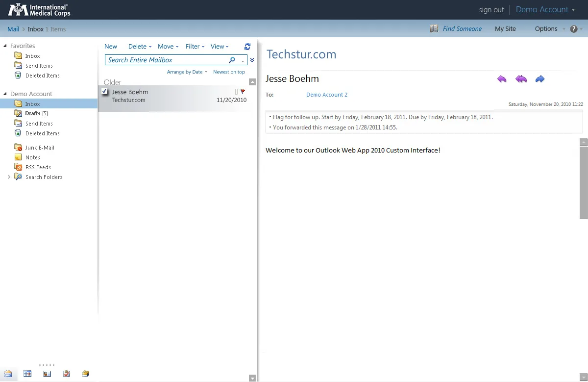Expand the Search Folders node
The width and height of the screenshot is (588, 382).
(9, 177)
